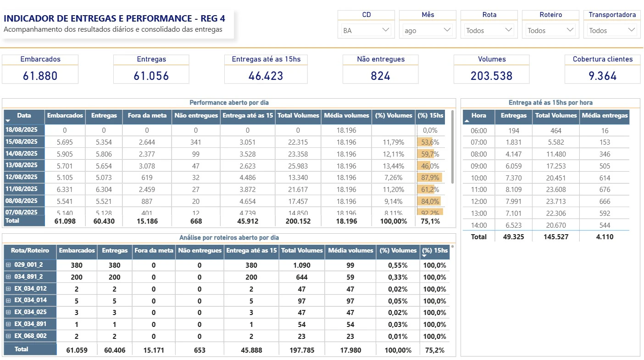The height and width of the screenshot is (360, 644).
Task: Select the 06:00 hour row
Action: point(546,131)
